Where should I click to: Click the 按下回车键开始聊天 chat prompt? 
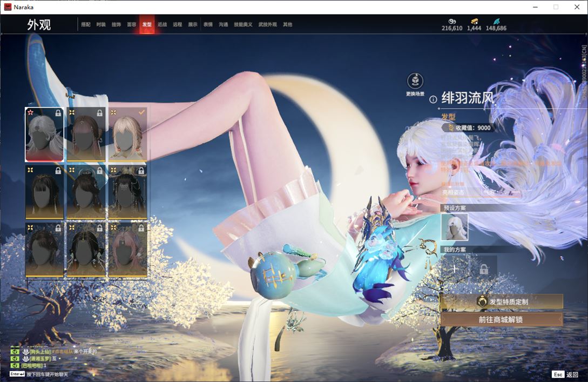click(48, 374)
